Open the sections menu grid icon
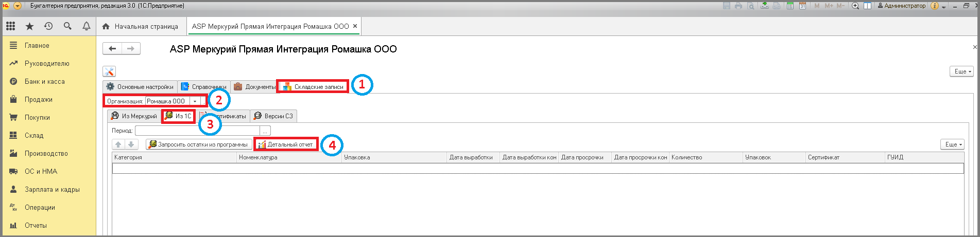Viewport: 980px width, 237px height. (11, 26)
